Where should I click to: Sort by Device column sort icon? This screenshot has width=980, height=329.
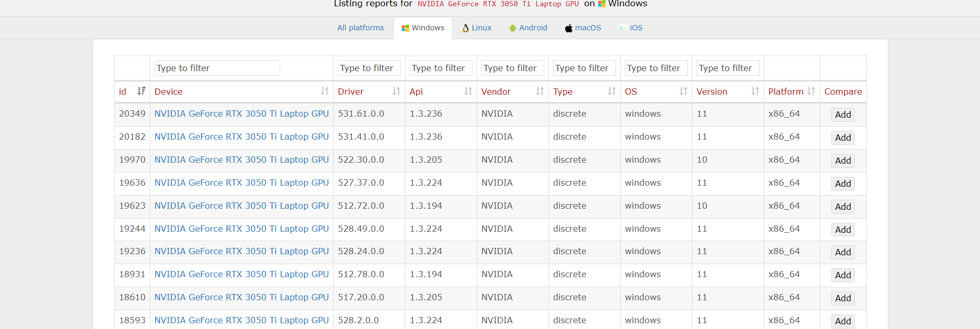(x=325, y=91)
